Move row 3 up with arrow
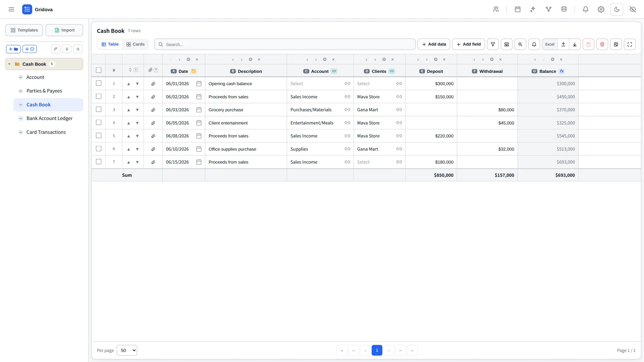Image resolution: width=644 pixels, height=362 pixels. click(x=129, y=110)
